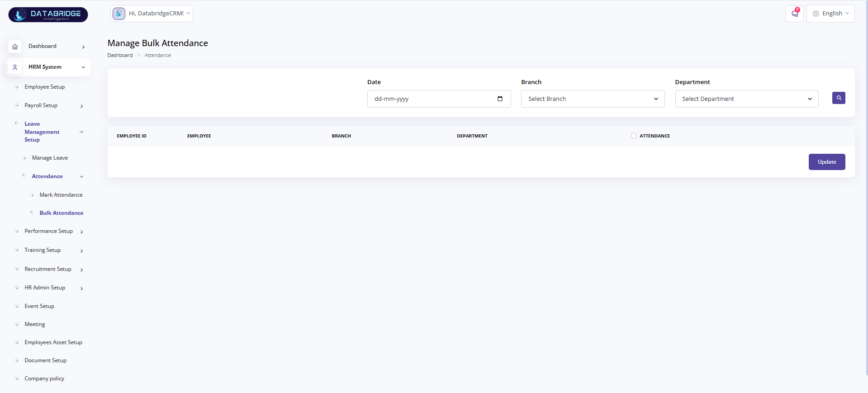Expand the Payroll Setup chevron
868x393 pixels.
pos(81,106)
